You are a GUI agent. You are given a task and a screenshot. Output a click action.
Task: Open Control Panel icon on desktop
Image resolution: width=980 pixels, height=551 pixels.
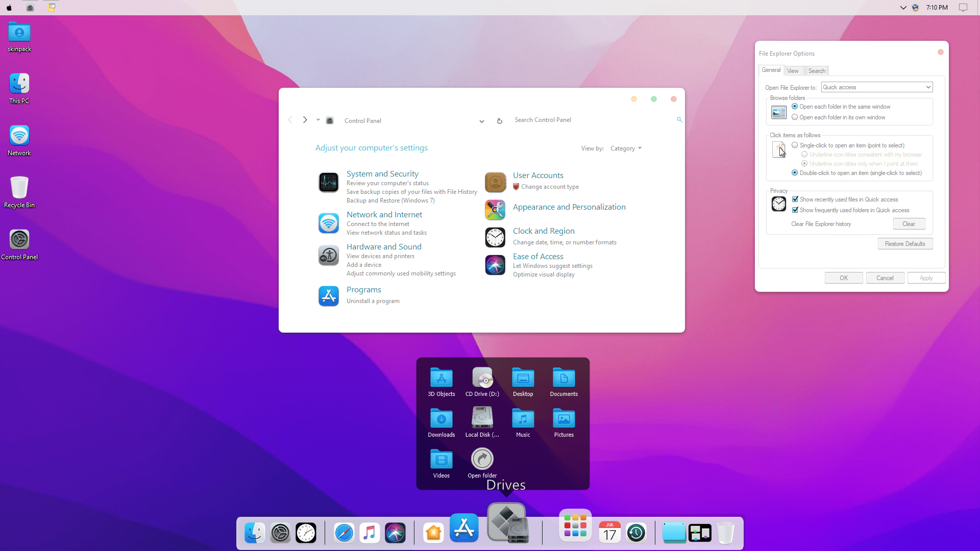pos(19,239)
